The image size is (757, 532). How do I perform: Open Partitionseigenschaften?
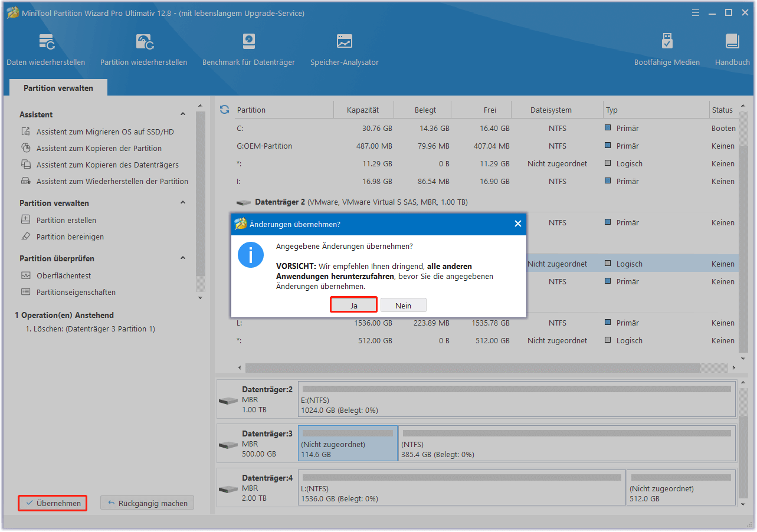coord(76,293)
